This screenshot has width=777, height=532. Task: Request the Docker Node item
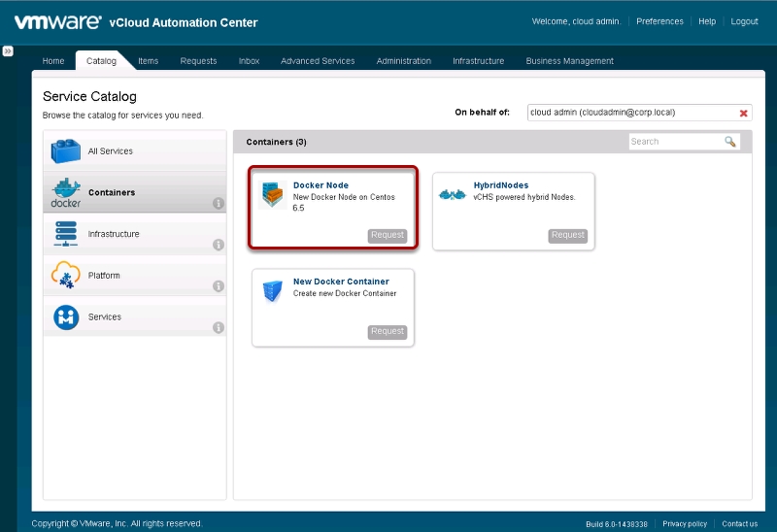388,235
